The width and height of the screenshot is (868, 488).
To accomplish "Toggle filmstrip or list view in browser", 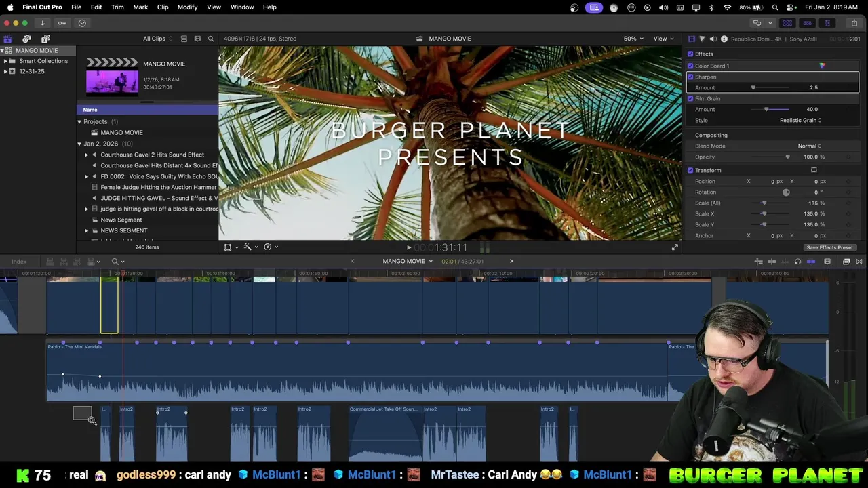I will (184, 39).
